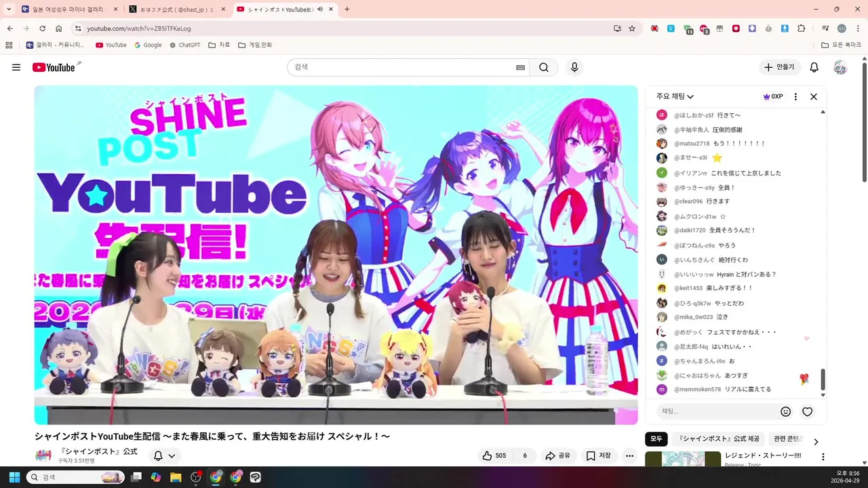Close the live chat panel with X
This screenshot has width=868, height=488.
point(814,96)
